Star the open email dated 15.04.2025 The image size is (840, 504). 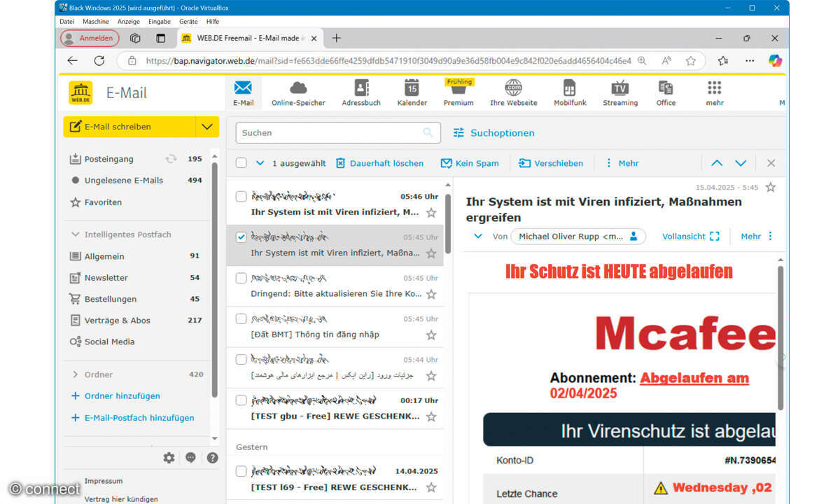771,187
